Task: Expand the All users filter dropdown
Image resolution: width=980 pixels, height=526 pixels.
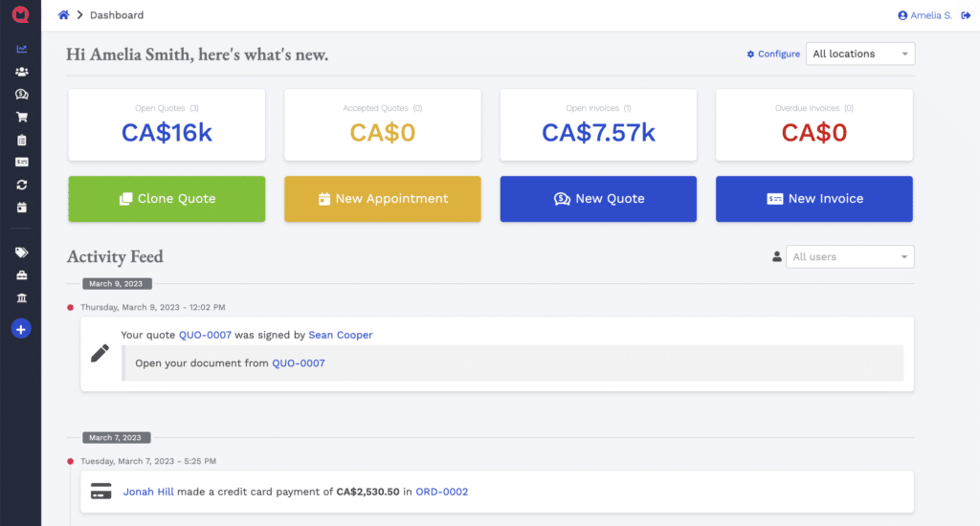Action: (850, 256)
